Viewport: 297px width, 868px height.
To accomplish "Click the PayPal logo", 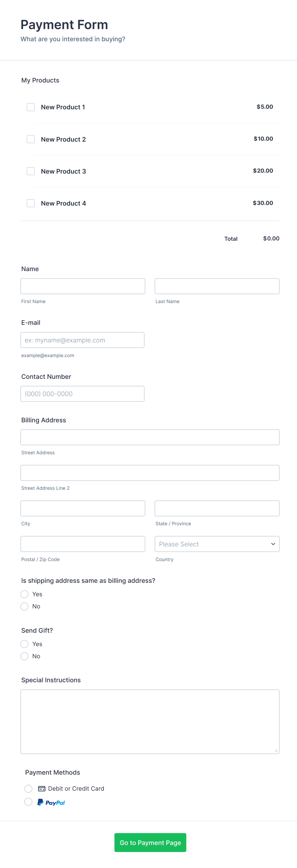I will click(x=51, y=802).
